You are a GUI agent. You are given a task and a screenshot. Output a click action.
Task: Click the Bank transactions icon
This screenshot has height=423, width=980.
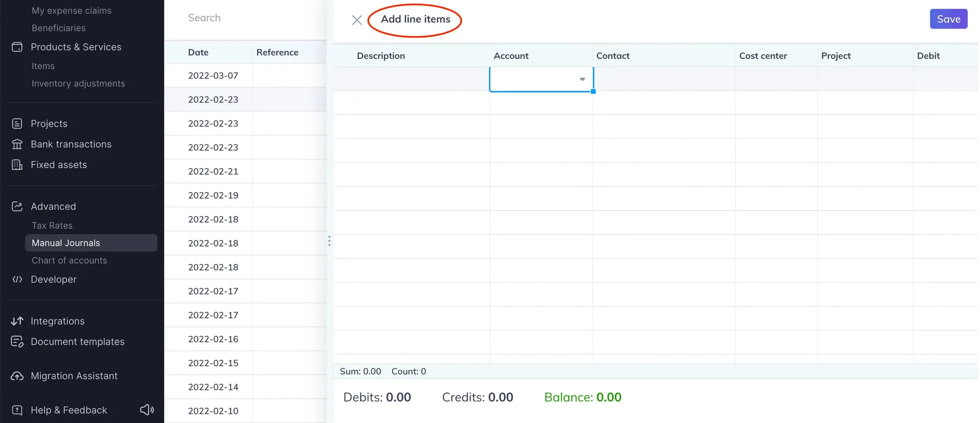17,145
